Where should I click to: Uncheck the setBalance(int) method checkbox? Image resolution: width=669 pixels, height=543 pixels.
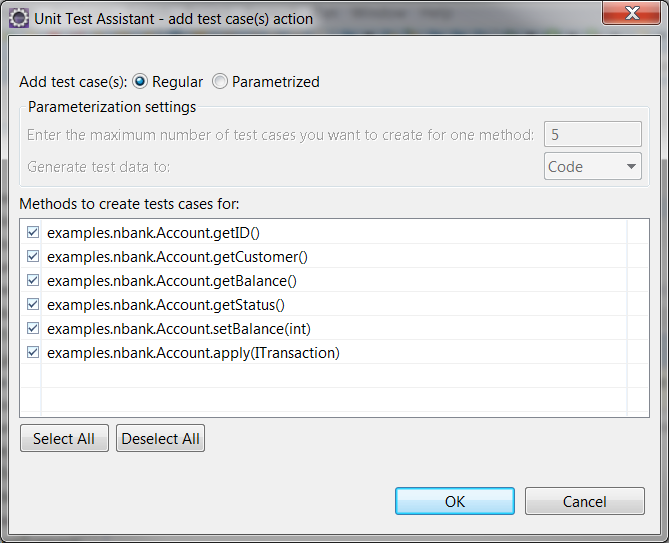coord(33,328)
